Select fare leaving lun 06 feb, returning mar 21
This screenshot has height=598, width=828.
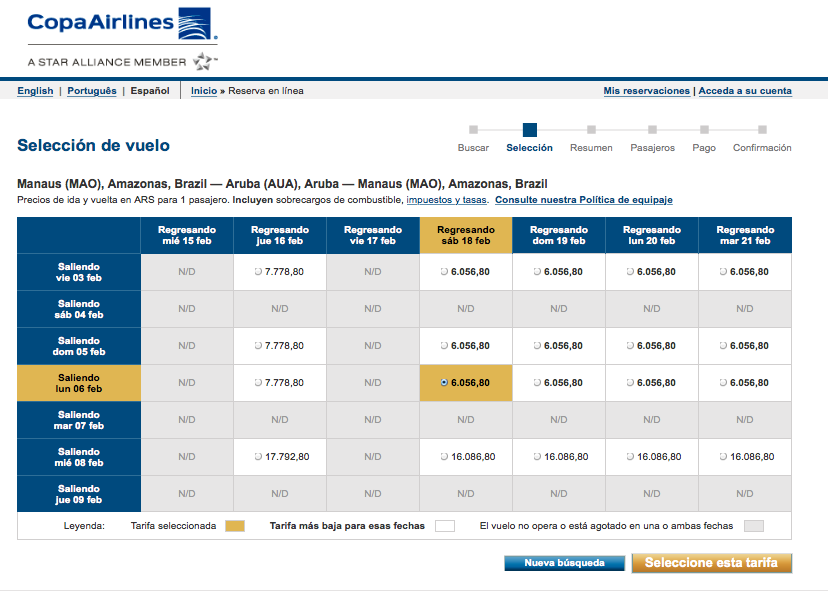(x=723, y=383)
